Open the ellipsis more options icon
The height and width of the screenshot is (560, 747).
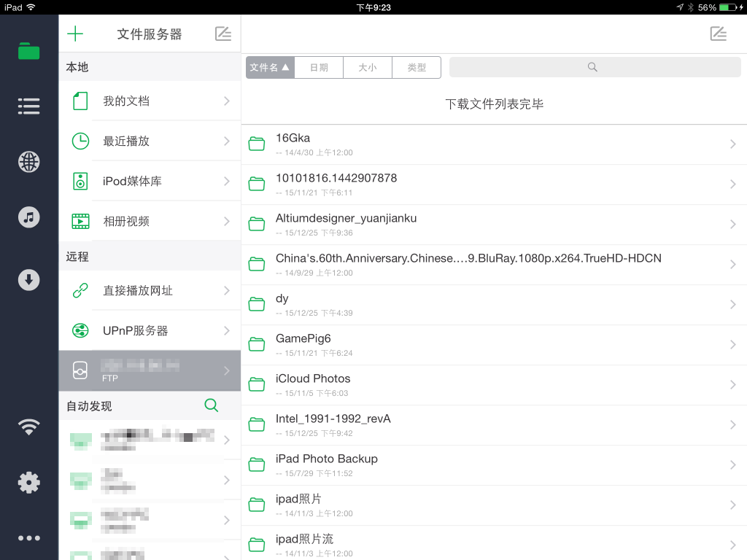(x=28, y=537)
